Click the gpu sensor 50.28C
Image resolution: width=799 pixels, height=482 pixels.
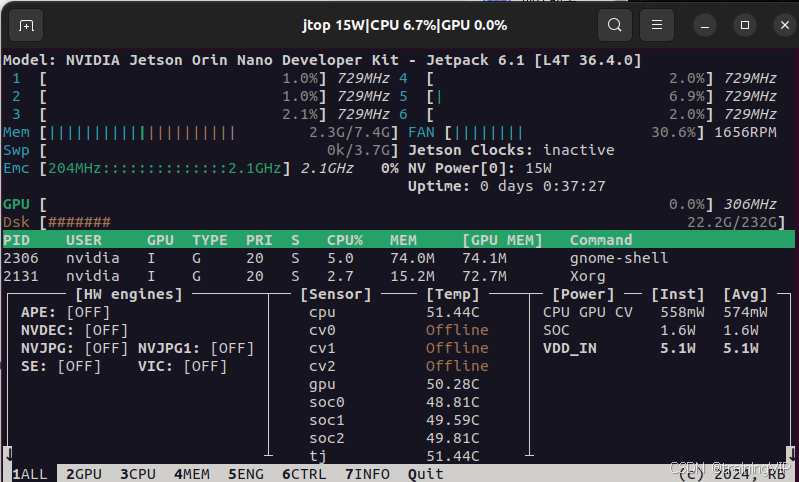click(x=452, y=385)
